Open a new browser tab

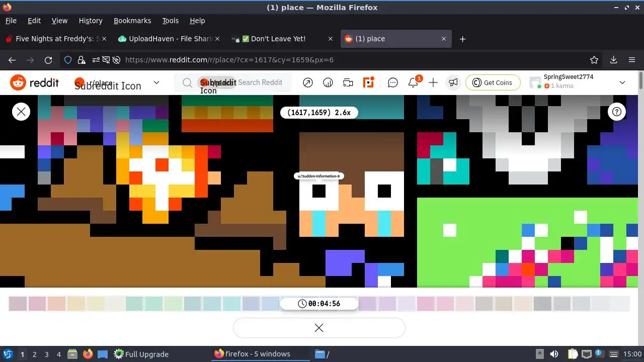pos(462,39)
